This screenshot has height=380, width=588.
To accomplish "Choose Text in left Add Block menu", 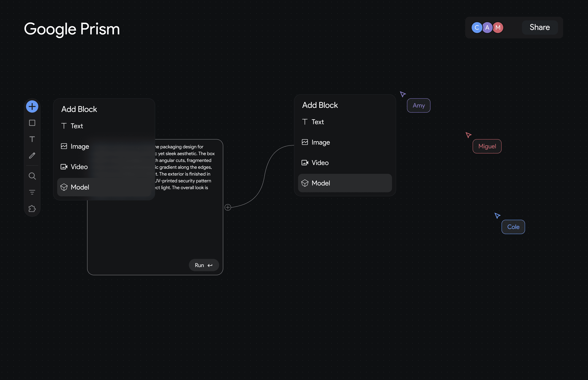I will click(x=77, y=126).
